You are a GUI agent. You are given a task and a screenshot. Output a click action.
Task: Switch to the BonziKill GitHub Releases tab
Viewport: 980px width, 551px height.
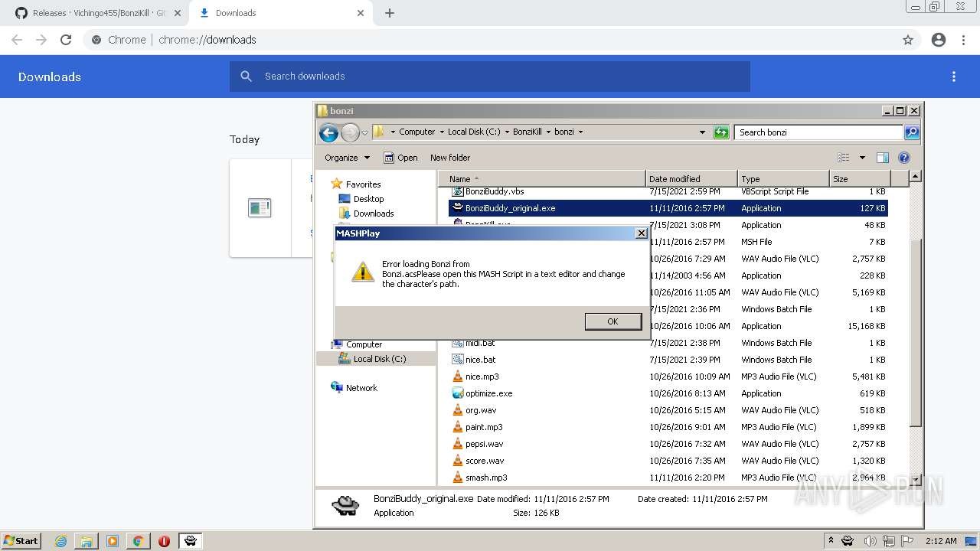click(92, 13)
